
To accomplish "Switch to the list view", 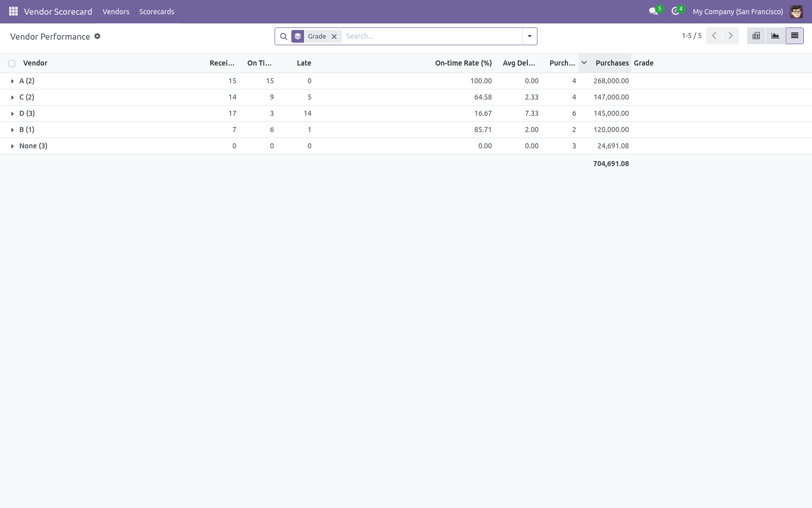I will pyautogui.click(x=795, y=36).
